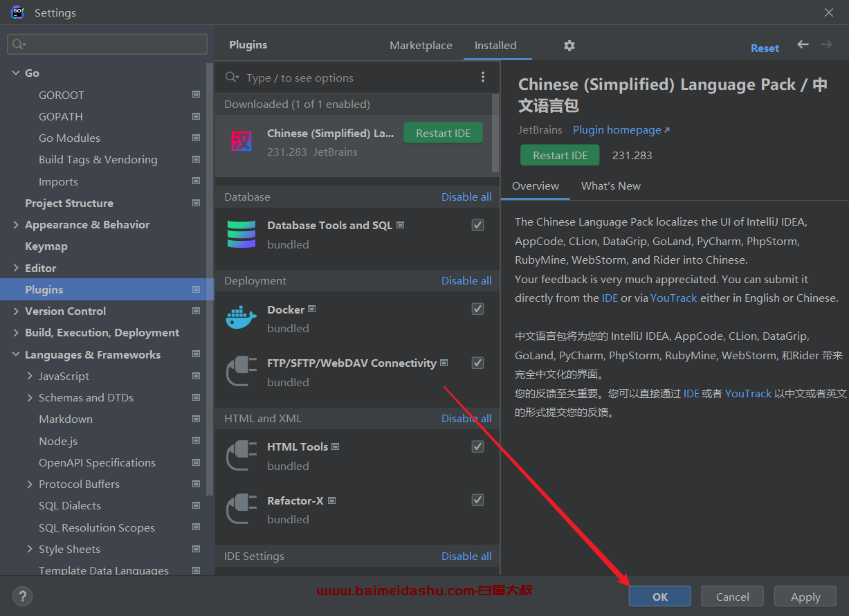Expand the Protocol Buffers node
Screen dimensions: 849x616
(30, 484)
